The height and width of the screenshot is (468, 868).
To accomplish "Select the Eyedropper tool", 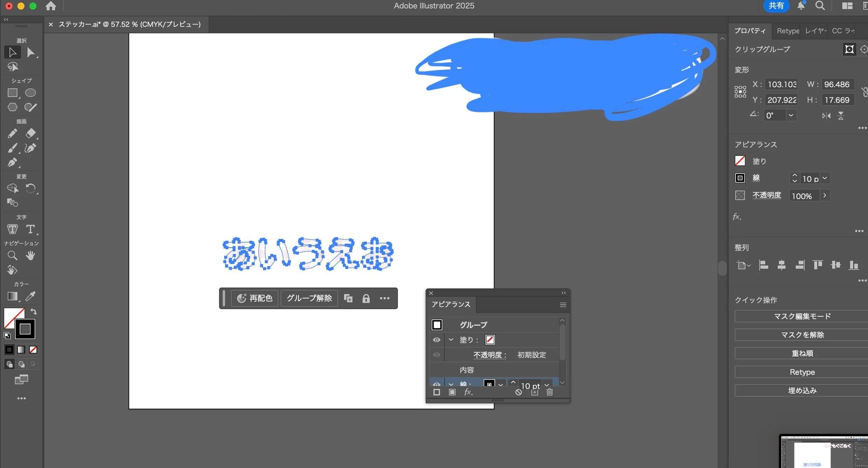I will pyautogui.click(x=30, y=297).
